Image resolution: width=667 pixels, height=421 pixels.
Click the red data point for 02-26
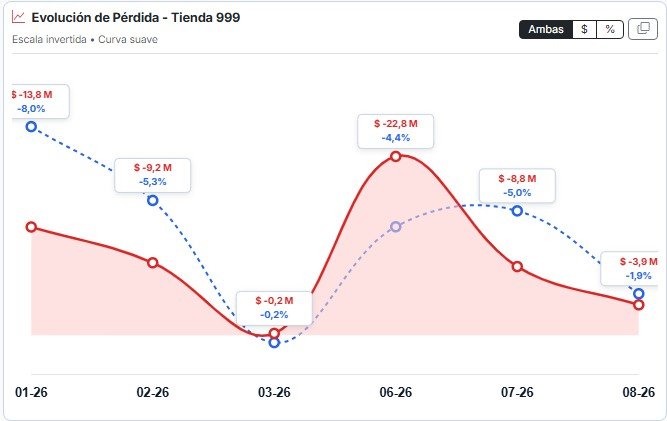pyautogui.click(x=153, y=262)
